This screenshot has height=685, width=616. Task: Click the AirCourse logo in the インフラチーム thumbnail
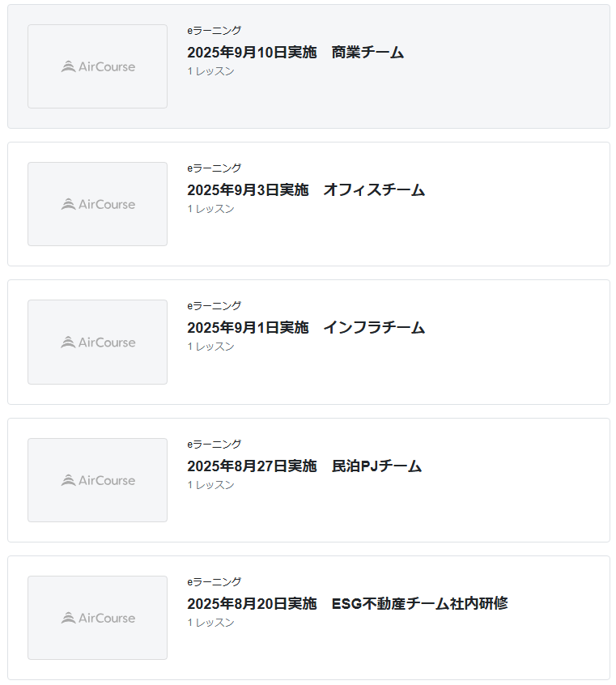pyautogui.click(x=98, y=342)
